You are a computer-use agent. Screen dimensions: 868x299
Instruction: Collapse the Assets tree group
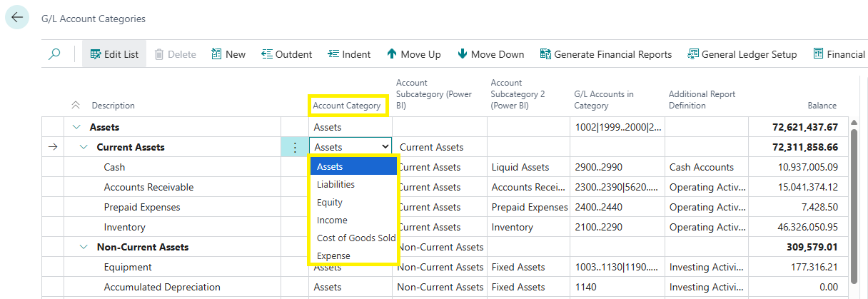coord(76,127)
